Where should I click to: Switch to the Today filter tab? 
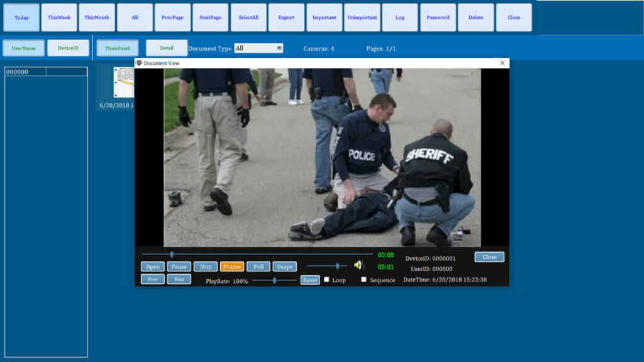(x=21, y=17)
